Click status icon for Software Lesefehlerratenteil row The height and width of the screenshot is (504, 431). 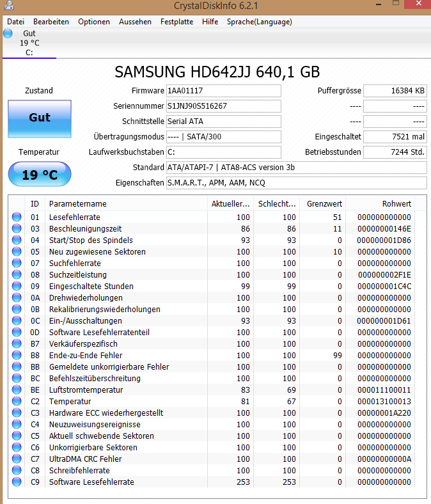pos(17,332)
